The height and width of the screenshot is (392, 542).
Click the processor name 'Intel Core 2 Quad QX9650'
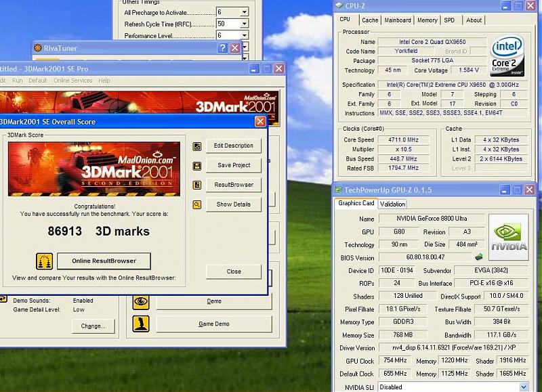432,42
